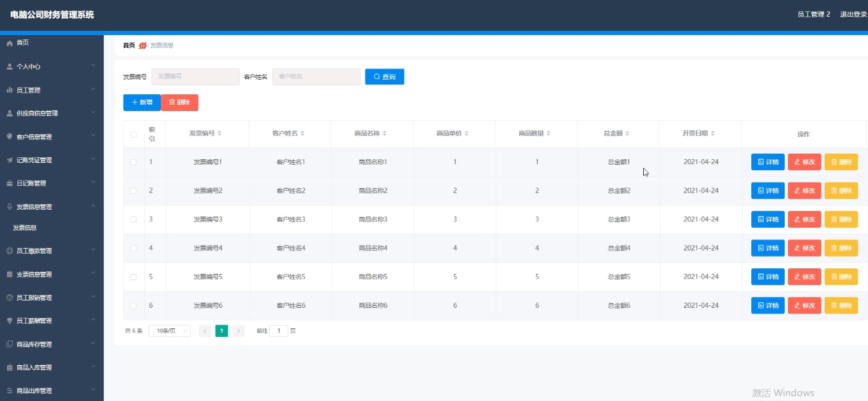Click the clipboard icon beside 支票信息管理
This screenshot has width=868, height=401.
coord(9,275)
